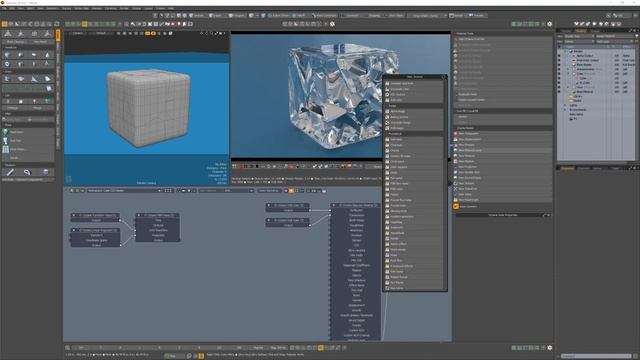Screen dimensions: 640x360
Task: Click the cone-shaped tool icon in left toolbox
Action: 47,54
